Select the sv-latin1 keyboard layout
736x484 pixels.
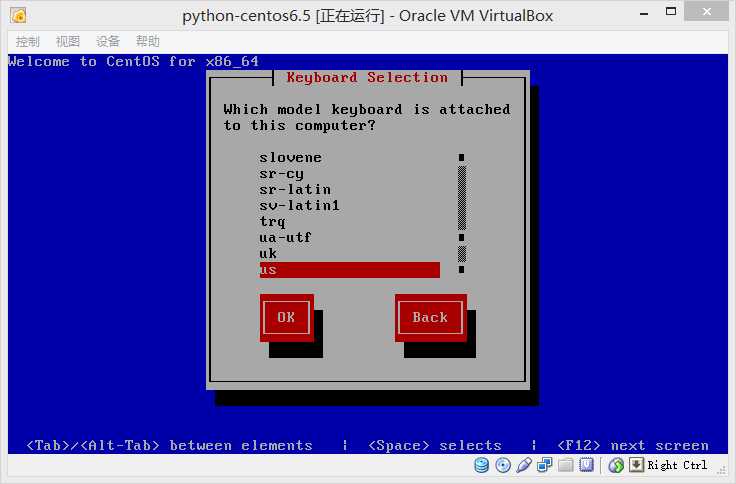(350, 206)
